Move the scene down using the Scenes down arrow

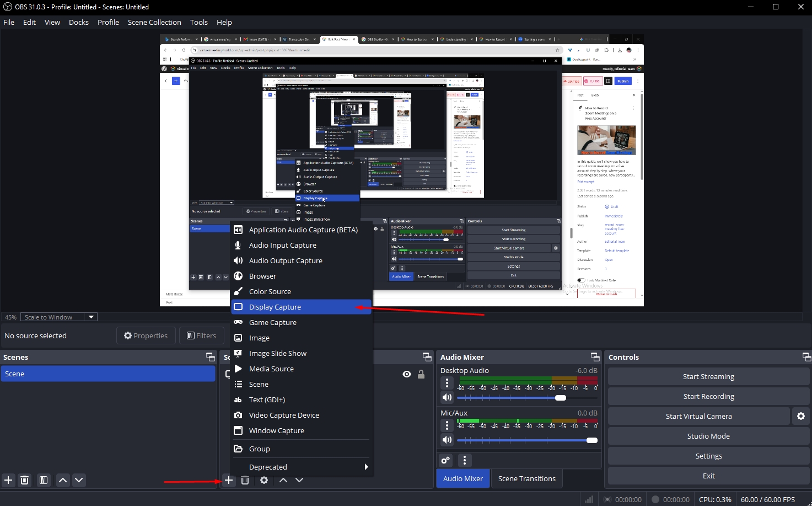tap(79, 480)
